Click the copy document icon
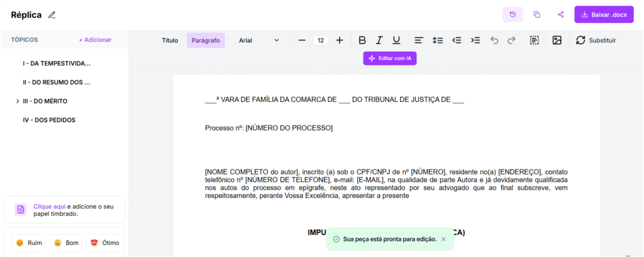The image size is (644, 257). (536, 14)
